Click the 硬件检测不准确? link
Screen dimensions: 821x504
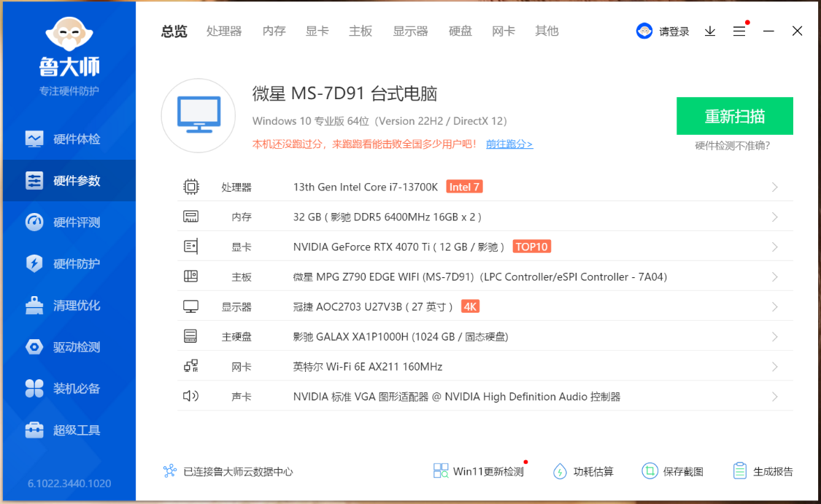tap(732, 145)
